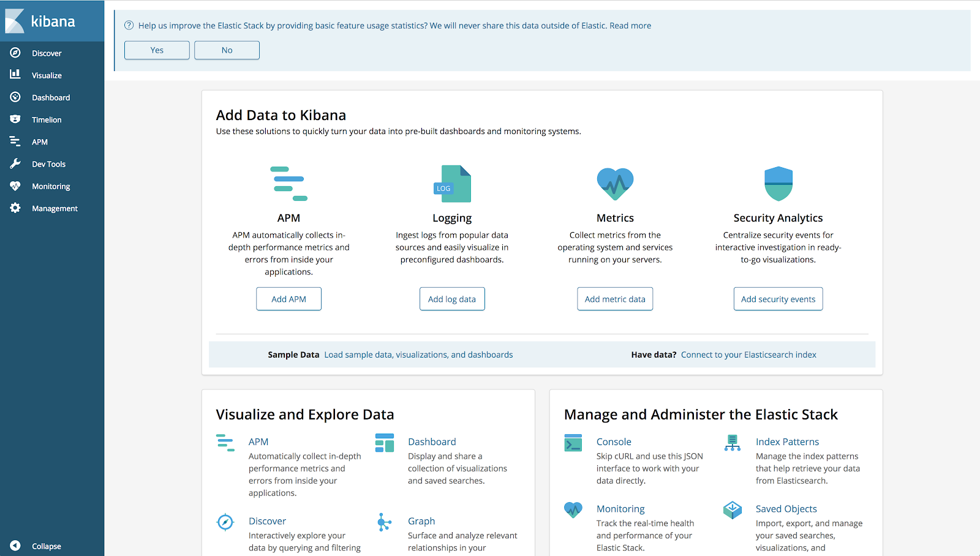Open the Graph link
Screen dimensions: 980x556
[421, 521]
